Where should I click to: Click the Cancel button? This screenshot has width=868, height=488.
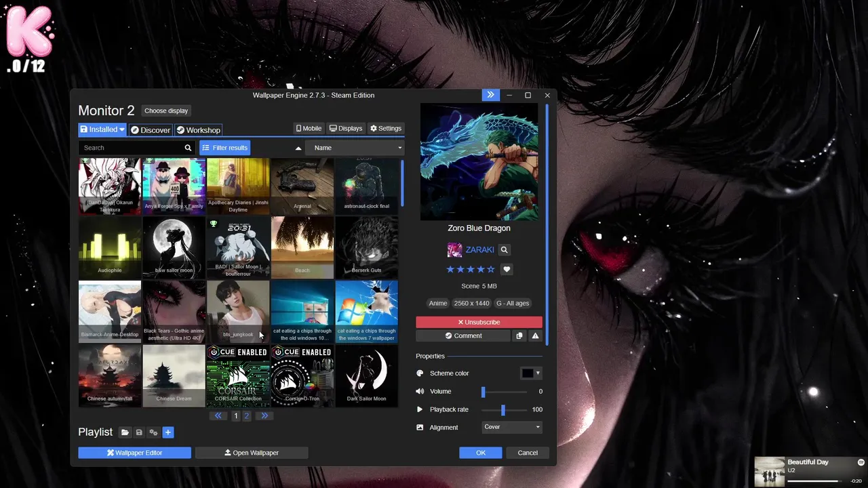point(528,453)
